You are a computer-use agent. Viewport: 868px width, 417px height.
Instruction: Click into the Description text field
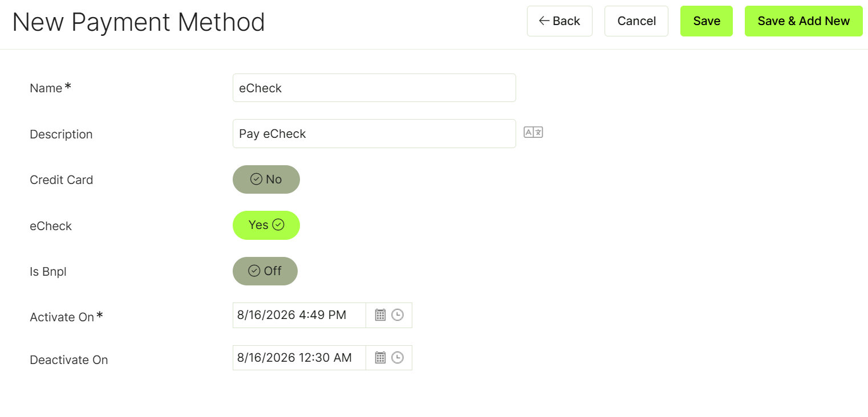coord(374,134)
